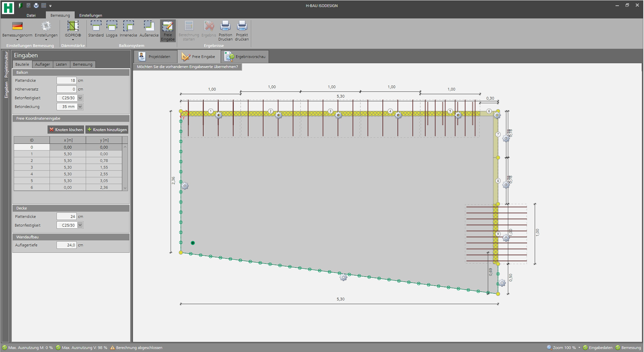This screenshot has height=352, width=644.
Task: Activate the Freie Eingabe tool
Action: click(167, 31)
